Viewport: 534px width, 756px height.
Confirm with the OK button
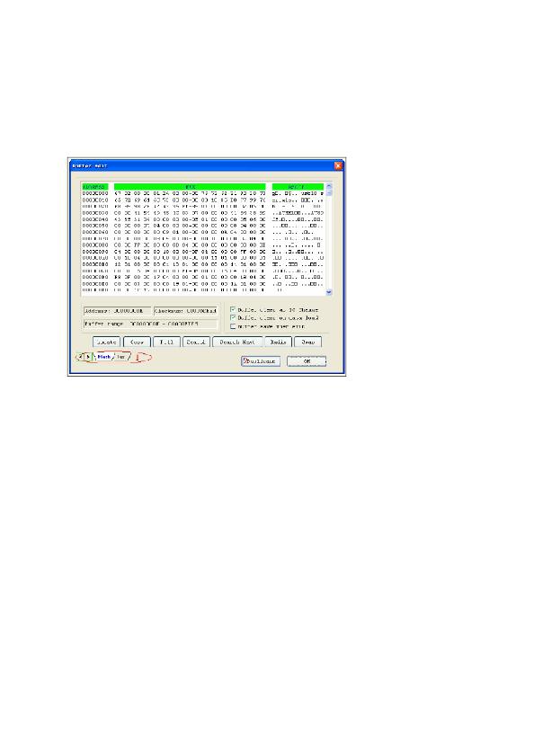[x=307, y=361]
